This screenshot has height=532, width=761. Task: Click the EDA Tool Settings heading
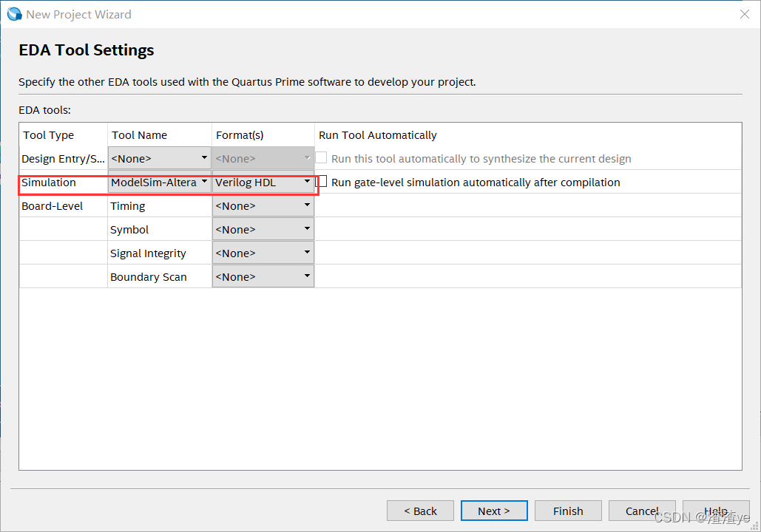click(x=87, y=50)
